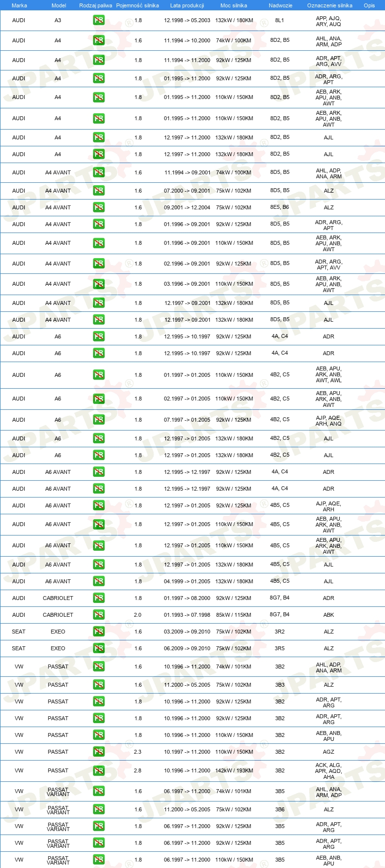Click fuel icon for AUDI CABRIOLET 2.0 row
This screenshot has height=868, width=385.
98,615
